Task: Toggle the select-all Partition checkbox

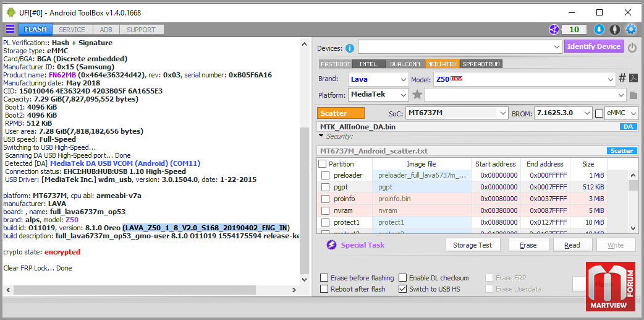Action: point(323,163)
